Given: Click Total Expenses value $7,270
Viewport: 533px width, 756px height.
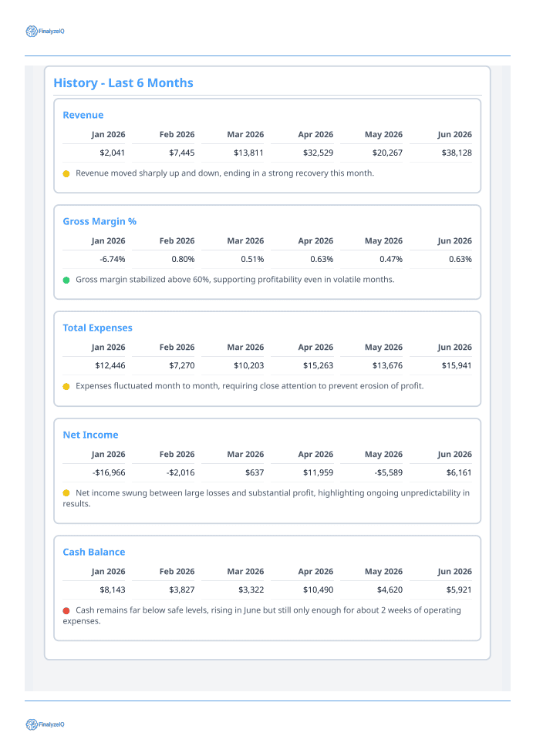Looking at the screenshot, I should pos(181,365).
